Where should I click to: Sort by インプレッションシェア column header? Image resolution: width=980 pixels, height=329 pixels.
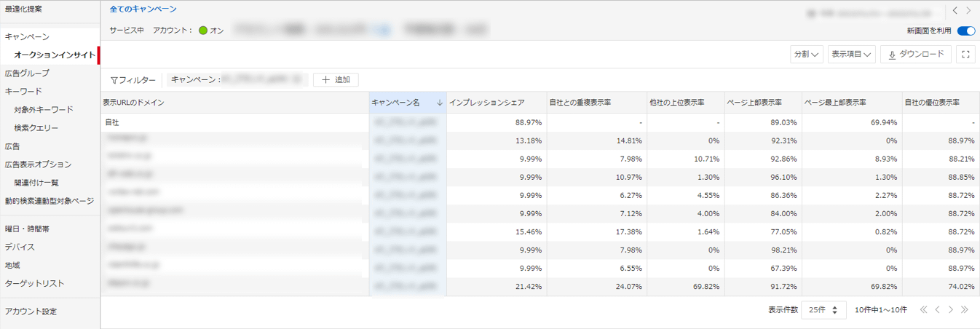click(486, 103)
